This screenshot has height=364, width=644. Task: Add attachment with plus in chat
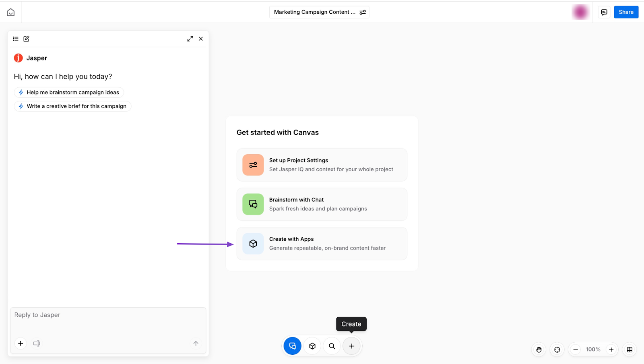pyautogui.click(x=21, y=343)
